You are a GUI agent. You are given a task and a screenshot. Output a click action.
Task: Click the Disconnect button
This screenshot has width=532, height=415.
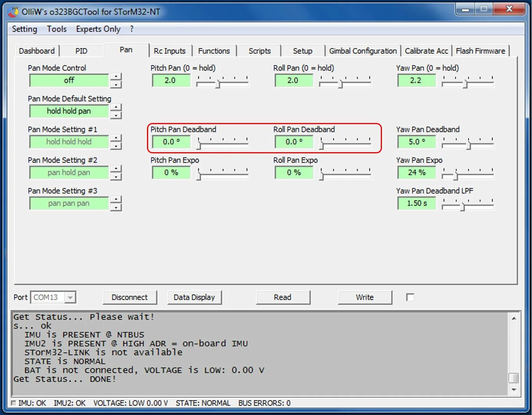coord(130,297)
